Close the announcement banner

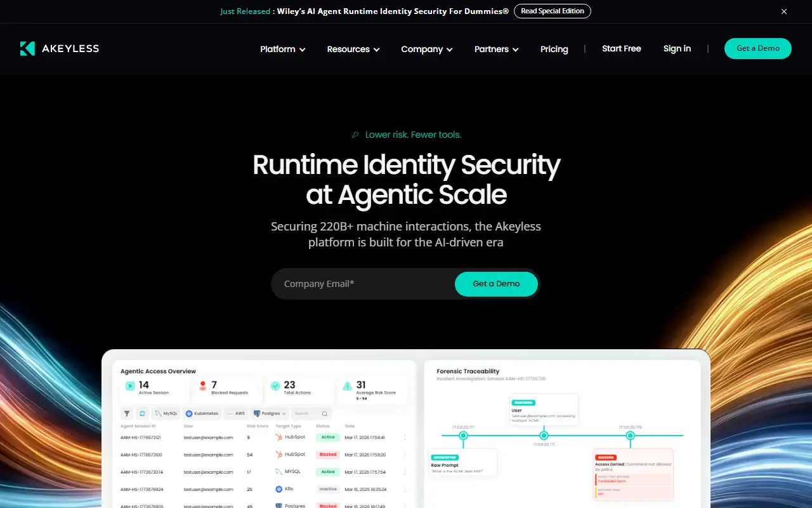pos(784,11)
